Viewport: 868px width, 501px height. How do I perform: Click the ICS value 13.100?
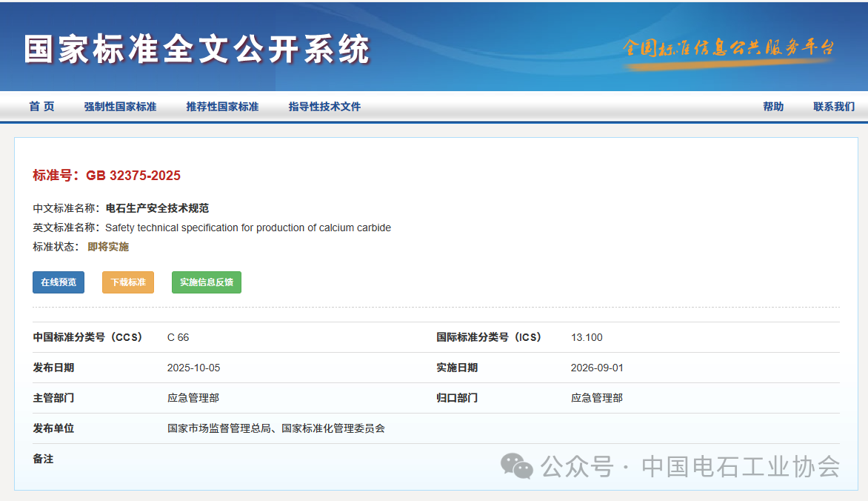(x=587, y=337)
